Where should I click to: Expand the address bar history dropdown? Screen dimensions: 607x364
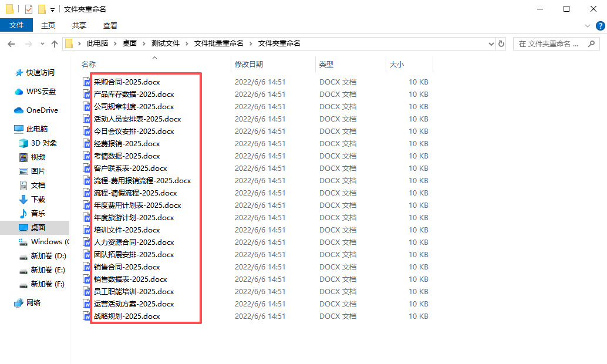[491, 44]
